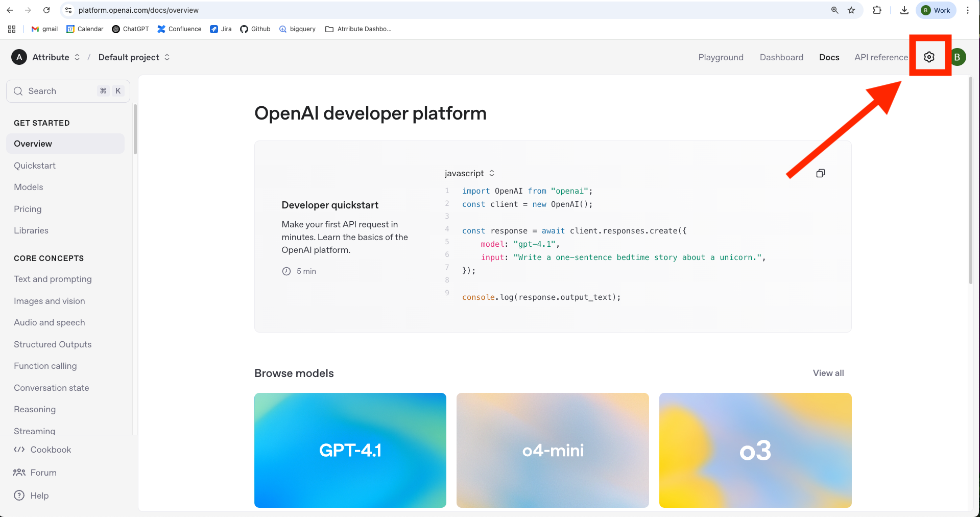
Task: Open the Forum link
Action: pyautogui.click(x=35, y=473)
